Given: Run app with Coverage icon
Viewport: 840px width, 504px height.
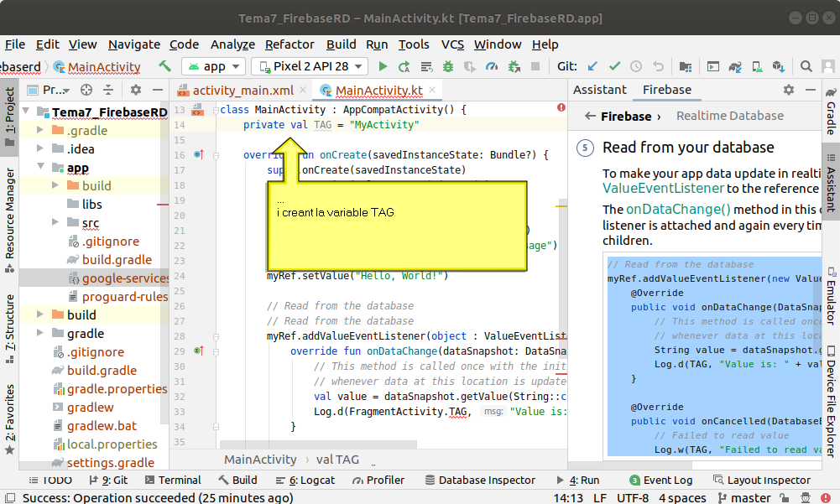Looking at the screenshot, I should click(470, 66).
